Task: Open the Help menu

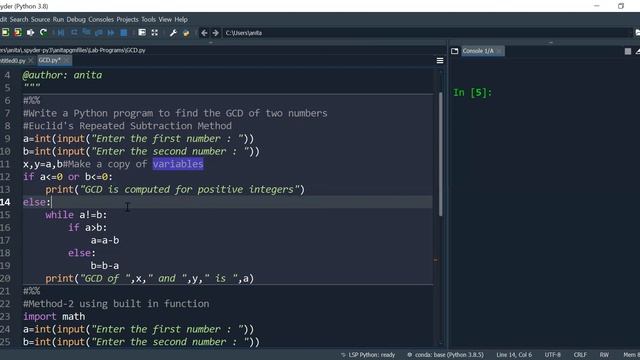Action: click(181, 20)
